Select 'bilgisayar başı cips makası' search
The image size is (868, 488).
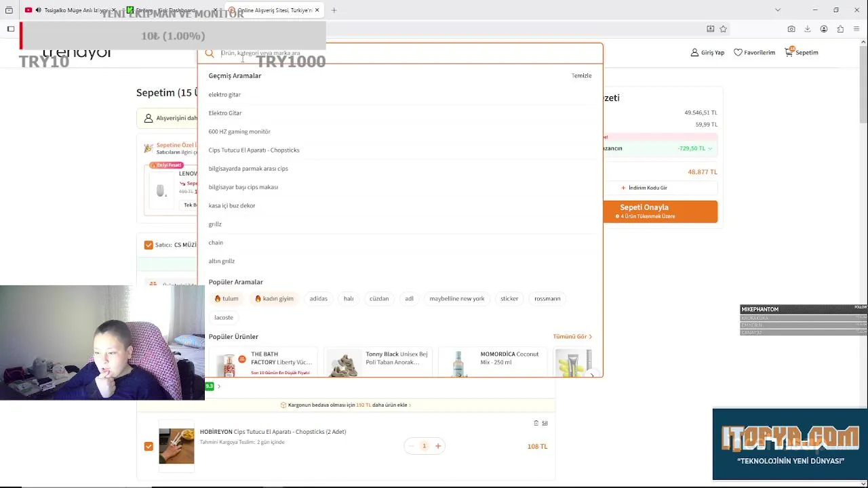(x=243, y=187)
